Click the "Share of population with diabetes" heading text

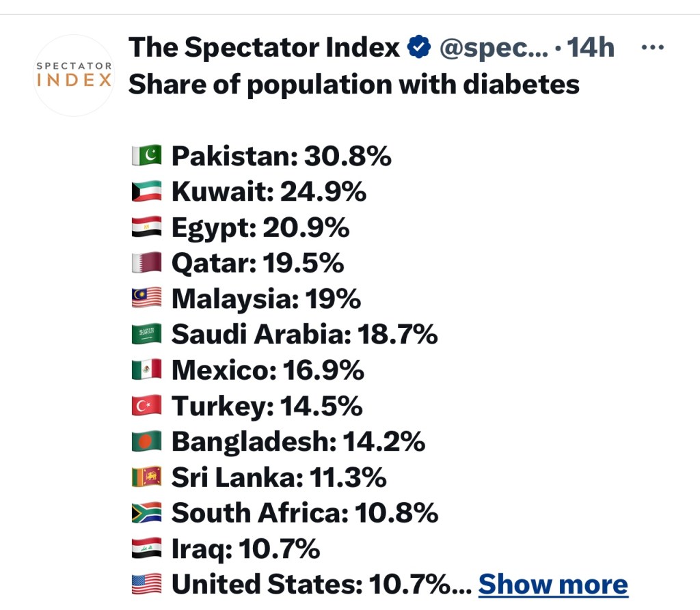pos(354,84)
